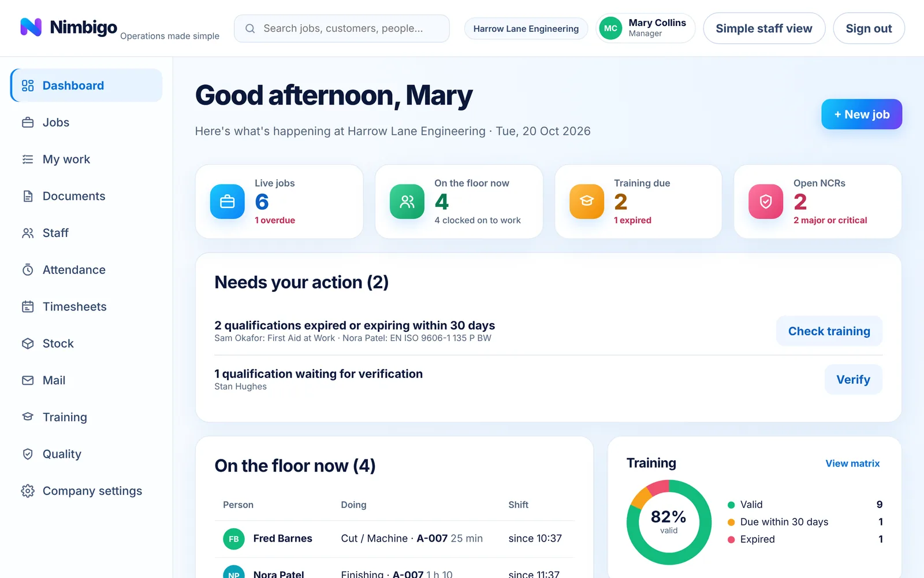Click the Attendance clock icon in sidebar

click(x=28, y=270)
